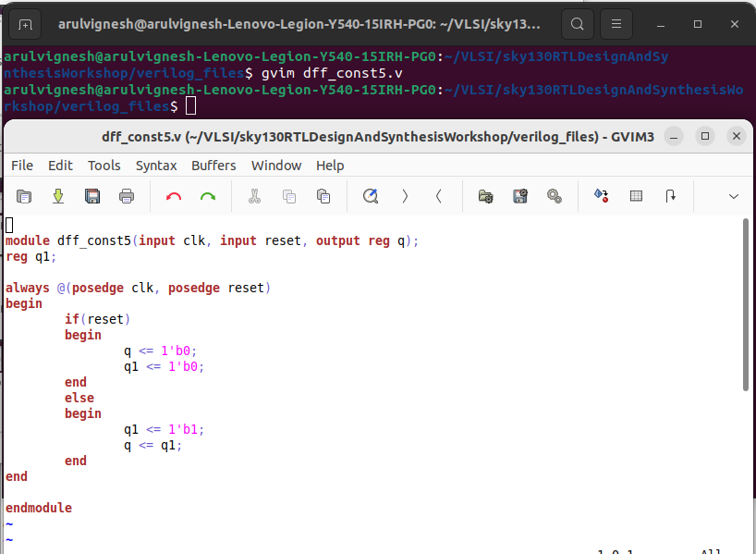Print the dff_const5.v file

pos(127,196)
